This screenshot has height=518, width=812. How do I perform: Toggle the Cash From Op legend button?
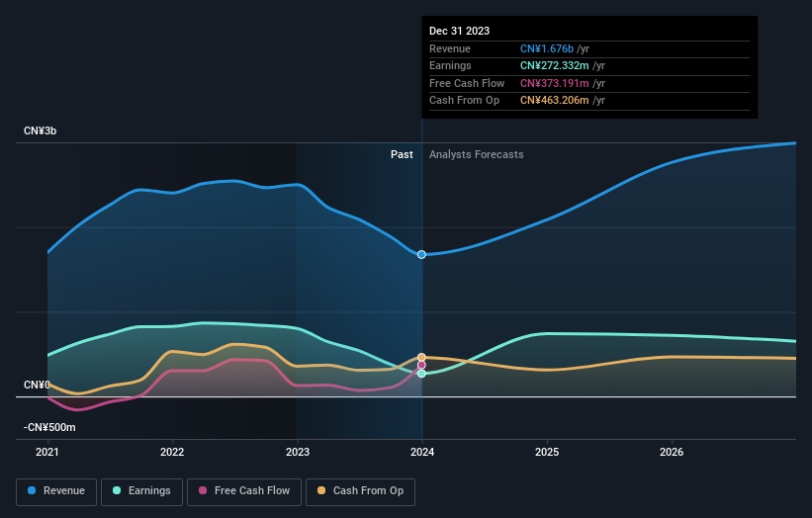[360, 491]
